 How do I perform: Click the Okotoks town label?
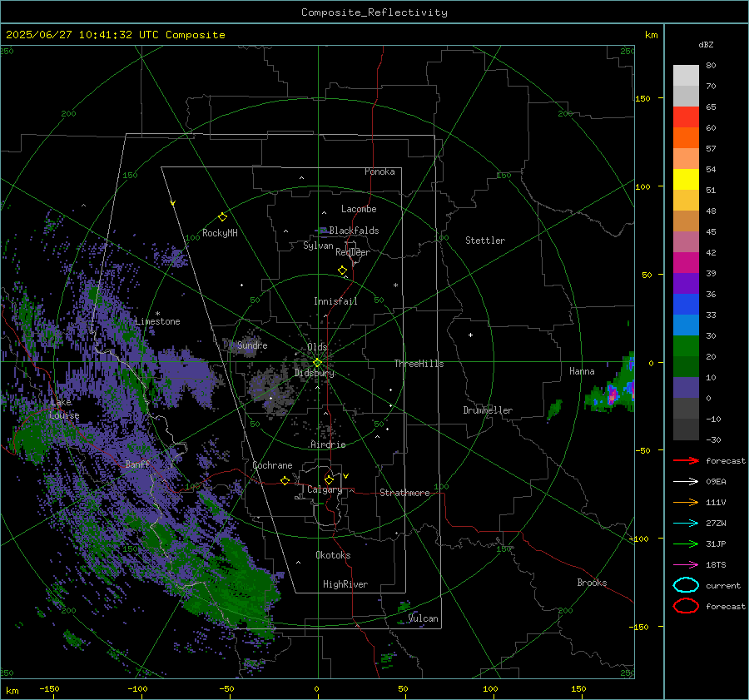click(333, 555)
